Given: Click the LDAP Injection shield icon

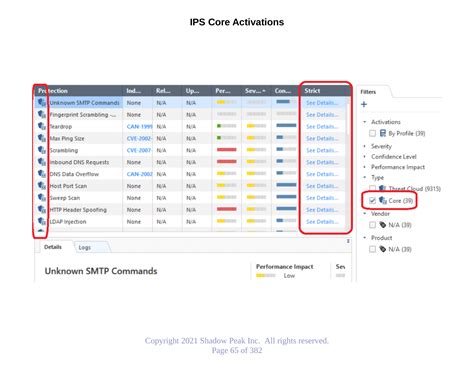Looking at the screenshot, I should [42, 221].
